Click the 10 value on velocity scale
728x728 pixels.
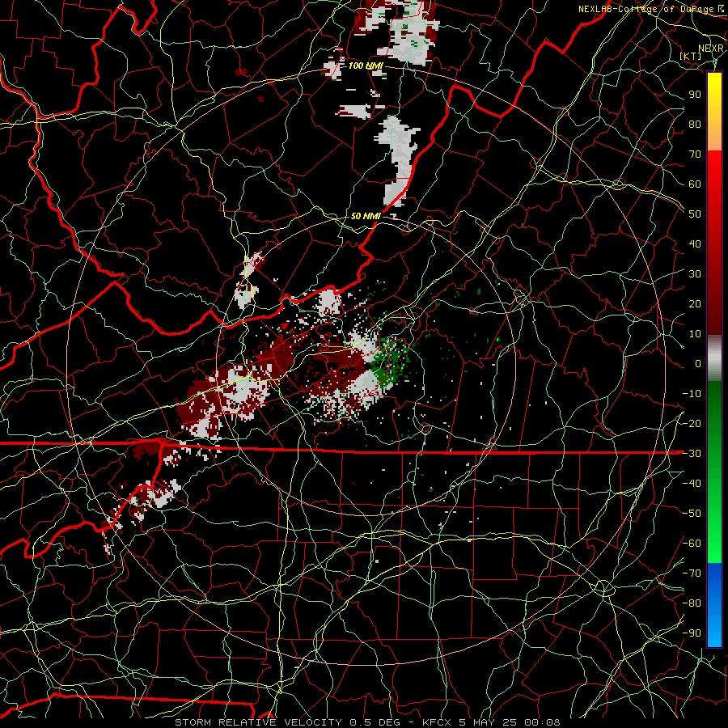(x=695, y=334)
